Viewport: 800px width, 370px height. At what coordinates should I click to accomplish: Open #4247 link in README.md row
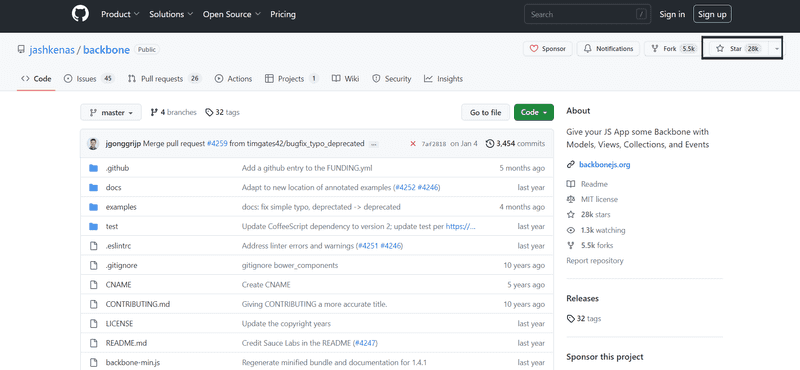366,343
